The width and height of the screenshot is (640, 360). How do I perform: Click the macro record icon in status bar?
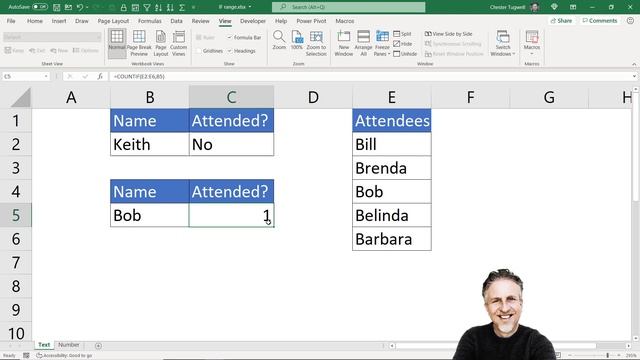pos(26,356)
